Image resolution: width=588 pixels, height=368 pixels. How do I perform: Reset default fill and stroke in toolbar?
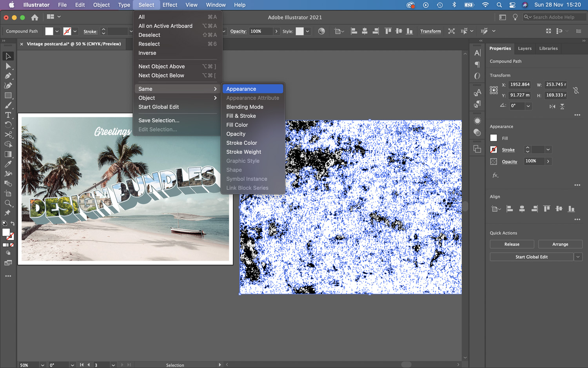click(x=4, y=223)
